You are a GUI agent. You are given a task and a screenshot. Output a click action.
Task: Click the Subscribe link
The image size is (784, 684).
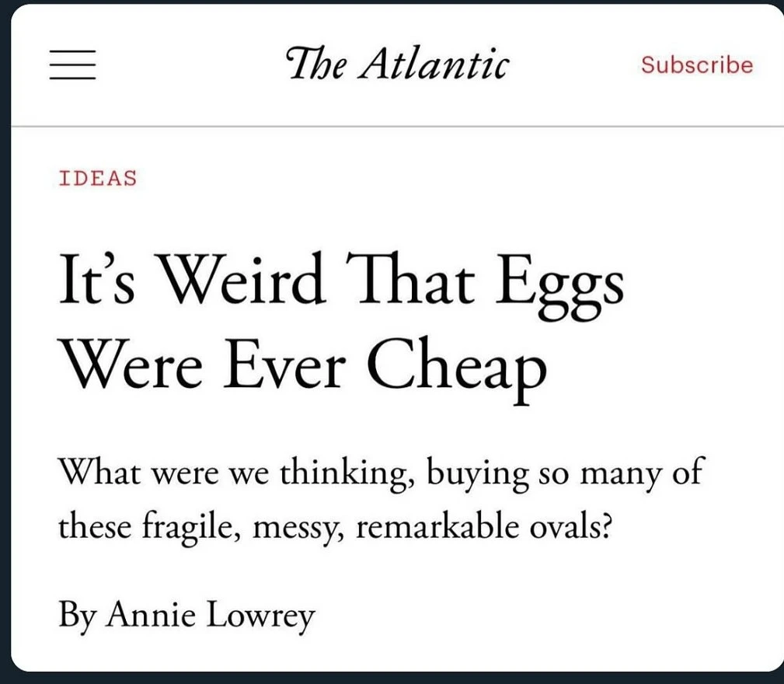(697, 65)
